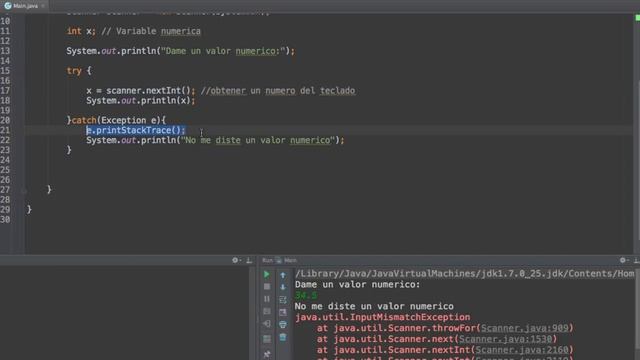Image resolution: width=640 pixels, height=360 pixels.
Task: Open Scanner.java:1530 stack trace link
Action: click(505, 339)
